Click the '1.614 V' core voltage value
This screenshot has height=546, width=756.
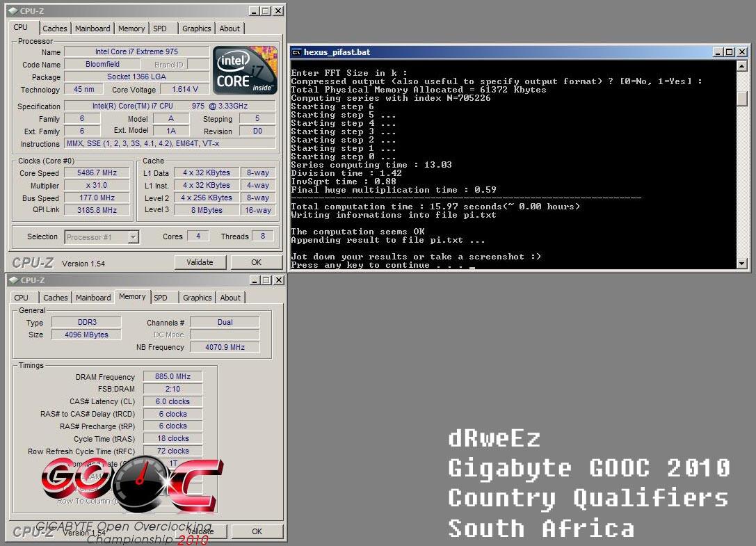point(185,89)
